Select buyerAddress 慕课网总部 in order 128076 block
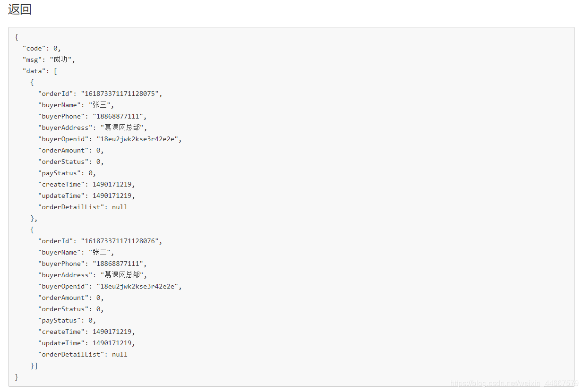The image size is (583, 392). point(93,275)
